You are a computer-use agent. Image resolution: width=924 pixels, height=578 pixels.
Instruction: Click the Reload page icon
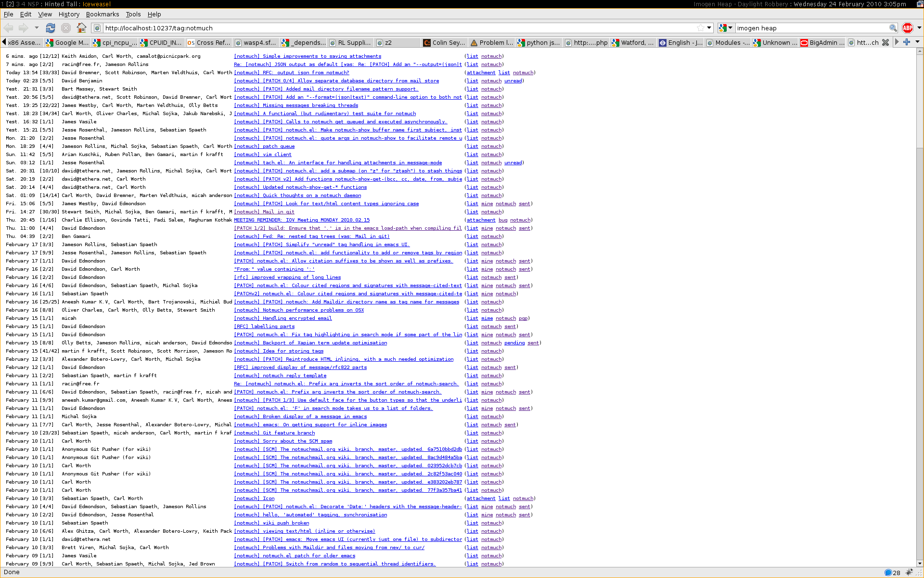50,28
